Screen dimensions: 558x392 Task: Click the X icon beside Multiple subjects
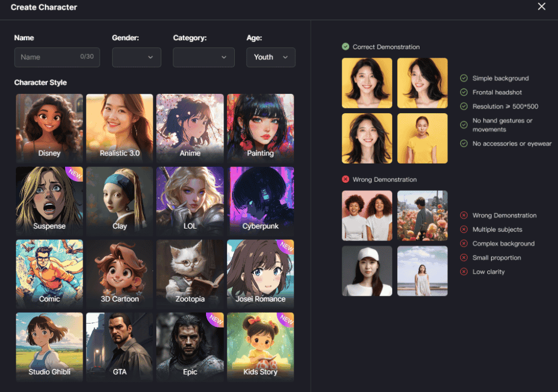464,230
